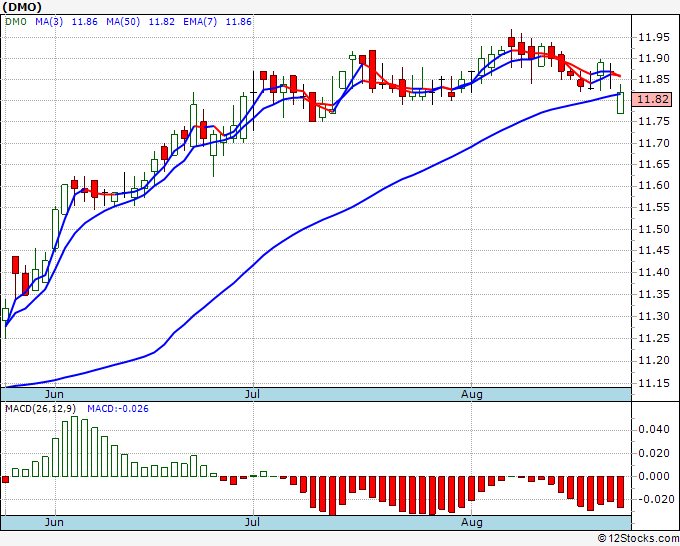Screen dimensions: 680x546
Task: Click the Aug label on price chart axis
Action: tap(471, 394)
